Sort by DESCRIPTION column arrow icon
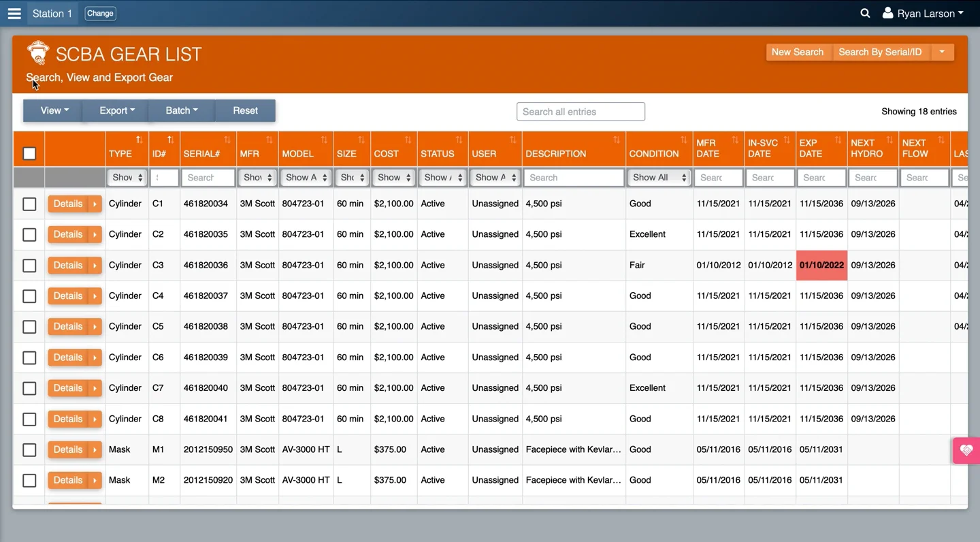This screenshot has width=980, height=542. [x=617, y=140]
